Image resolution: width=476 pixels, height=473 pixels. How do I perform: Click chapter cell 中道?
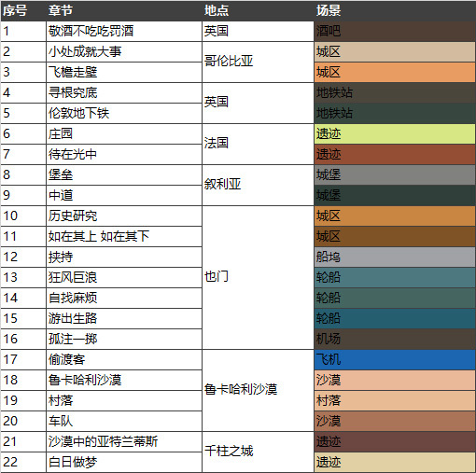click(124, 195)
